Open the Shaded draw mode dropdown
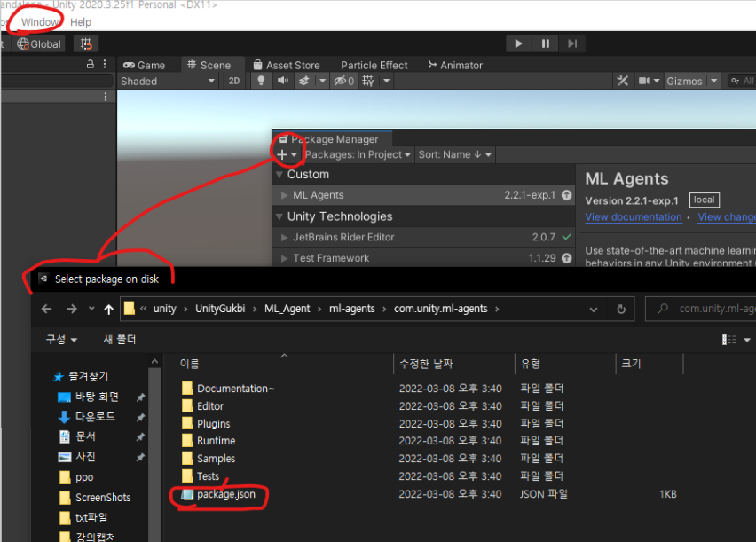Viewport: 756px width, 542px height. 168,81
